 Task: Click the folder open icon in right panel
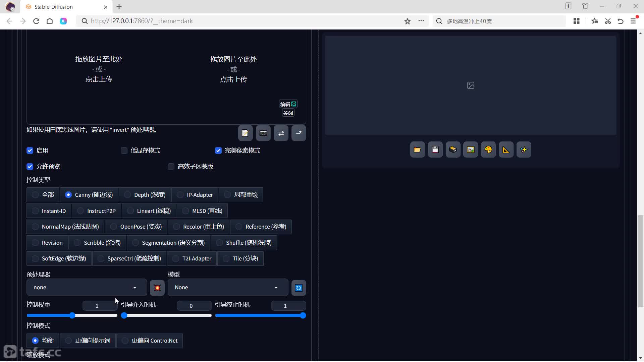pos(417,150)
